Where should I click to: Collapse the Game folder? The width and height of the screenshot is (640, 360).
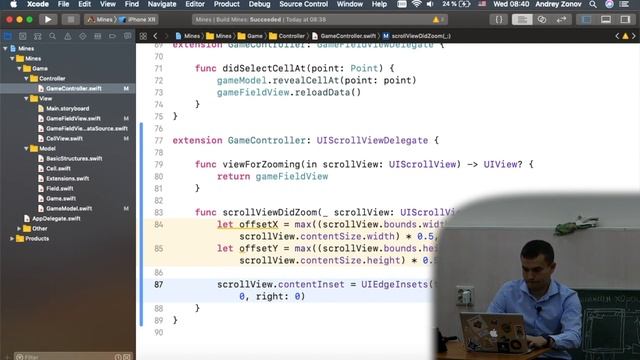(19, 69)
